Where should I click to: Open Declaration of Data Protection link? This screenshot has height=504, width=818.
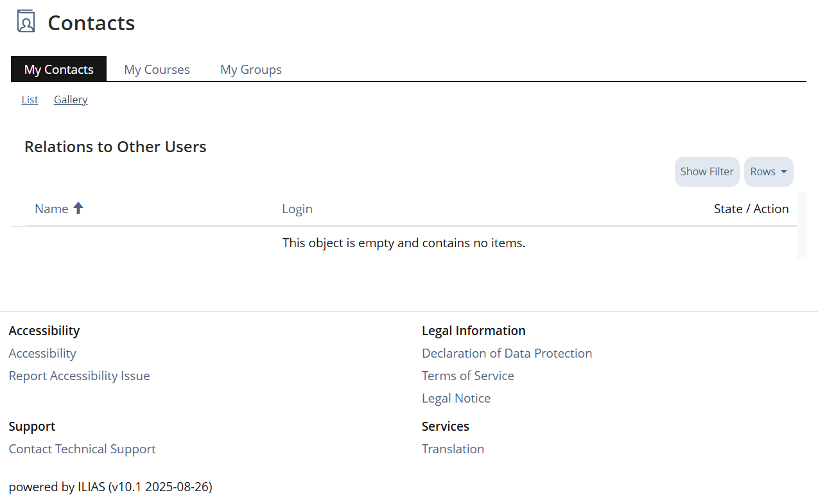[507, 353]
